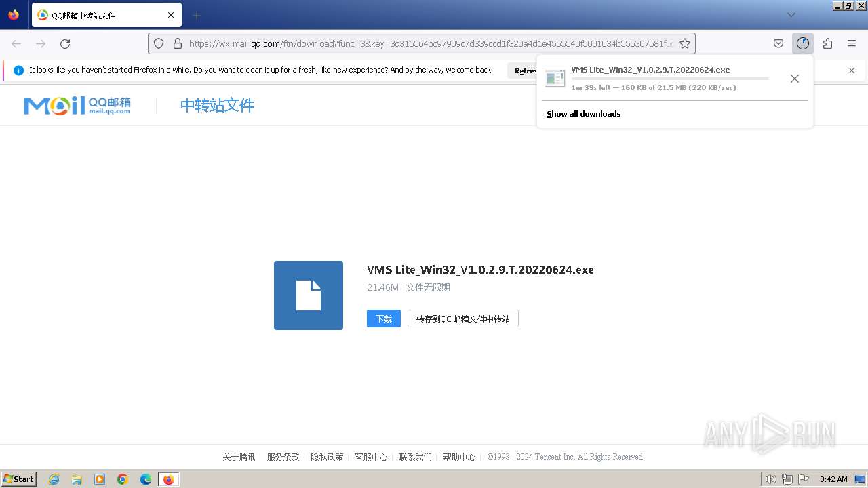Open the Firefox application menu
The width and height of the screenshot is (868, 488).
[x=852, y=43]
